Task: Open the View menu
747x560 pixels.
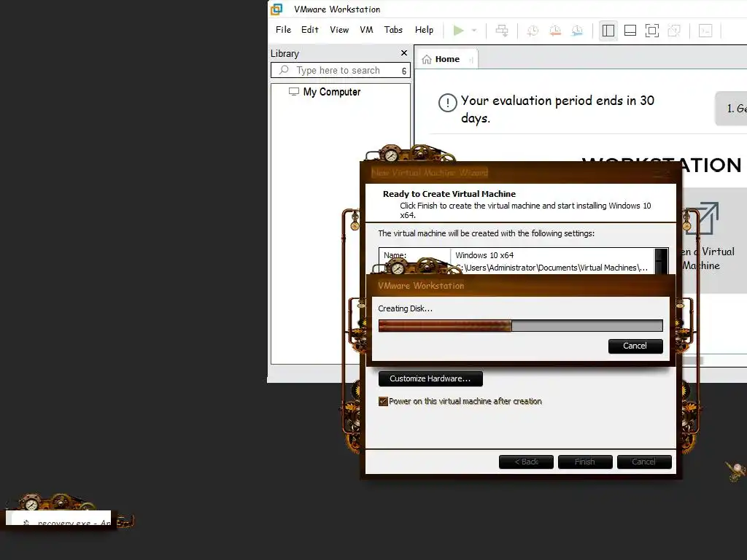Action: (339, 29)
